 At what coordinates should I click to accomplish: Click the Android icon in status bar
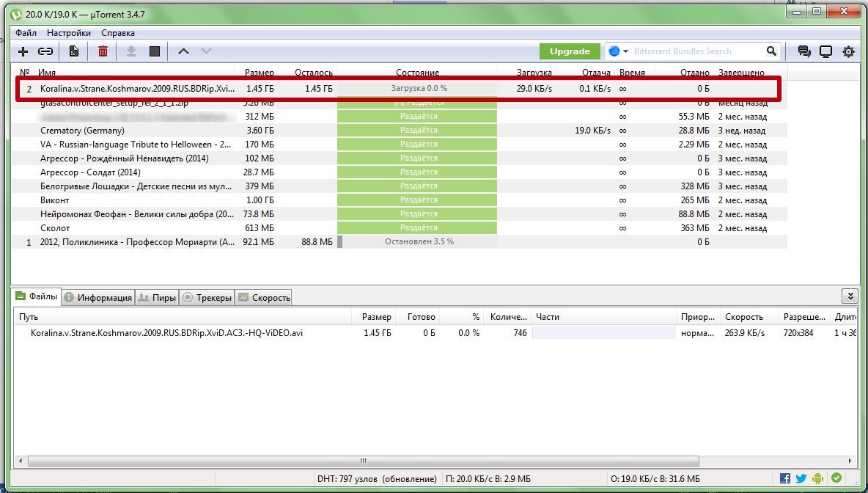(818, 478)
